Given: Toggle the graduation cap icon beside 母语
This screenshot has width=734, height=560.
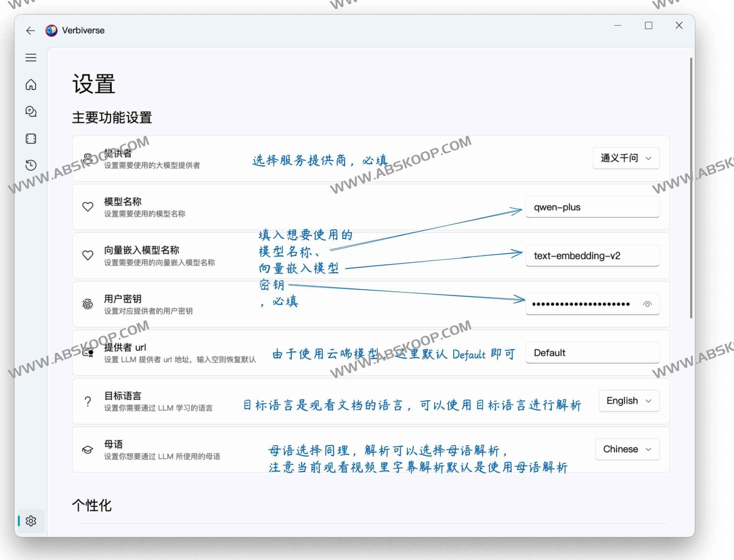Looking at the screenshot, I should coord(88,449).
